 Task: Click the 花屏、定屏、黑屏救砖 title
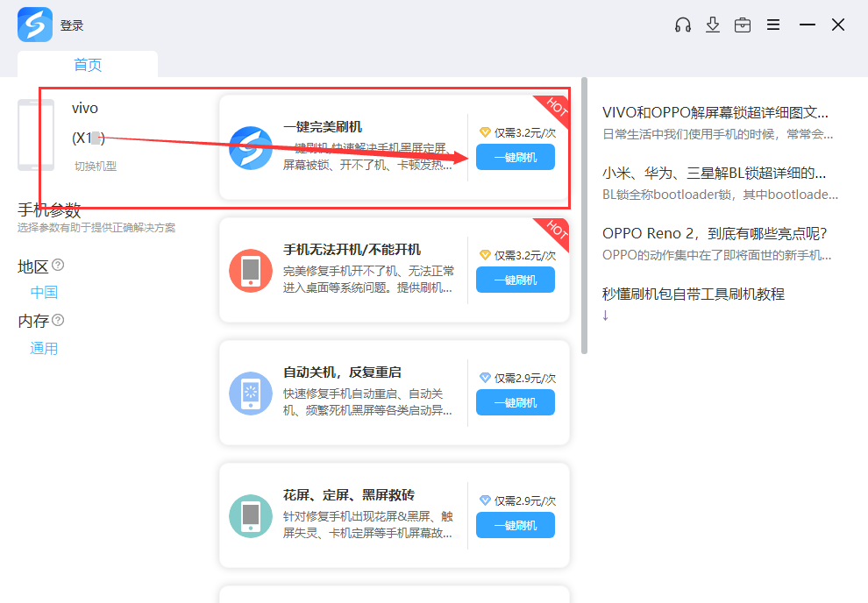(349, 494)
